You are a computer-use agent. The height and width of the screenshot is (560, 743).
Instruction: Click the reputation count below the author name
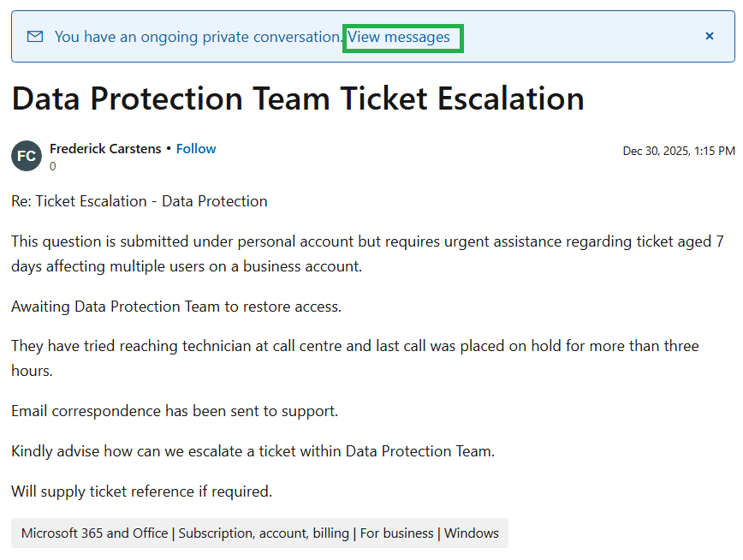(53, 166)
